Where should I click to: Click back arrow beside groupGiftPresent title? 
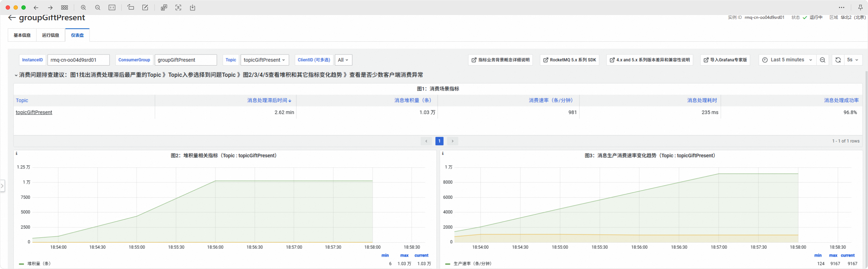tap(12, 18)
